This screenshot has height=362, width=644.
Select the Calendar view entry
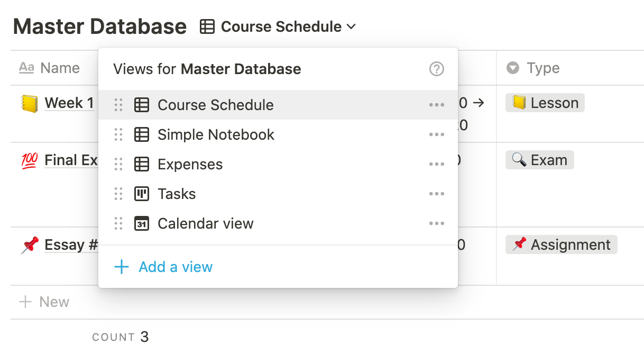[205, 223]
